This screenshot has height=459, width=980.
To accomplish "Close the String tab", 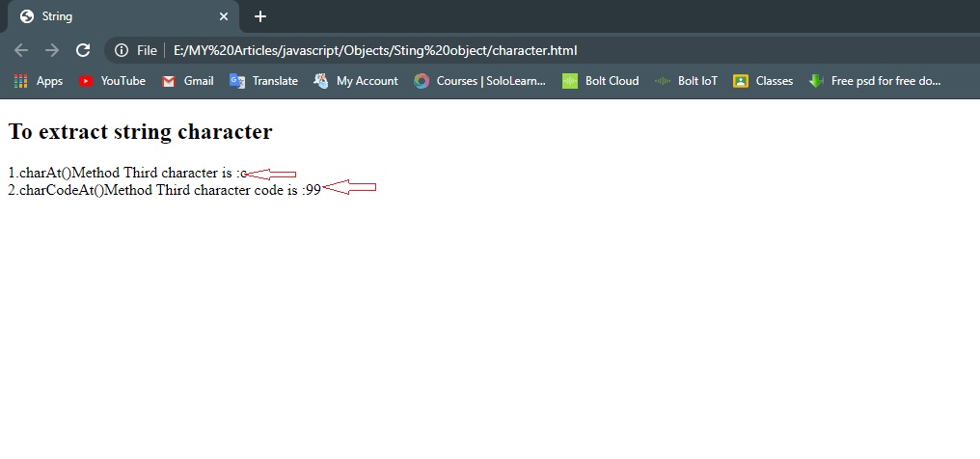I will (x=224, y=16).
